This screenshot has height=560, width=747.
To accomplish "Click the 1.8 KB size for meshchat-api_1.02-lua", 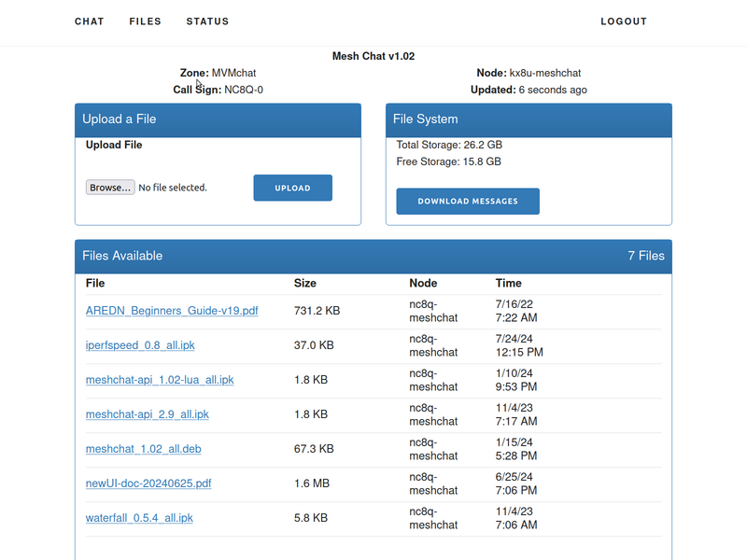I will (311, 380).
